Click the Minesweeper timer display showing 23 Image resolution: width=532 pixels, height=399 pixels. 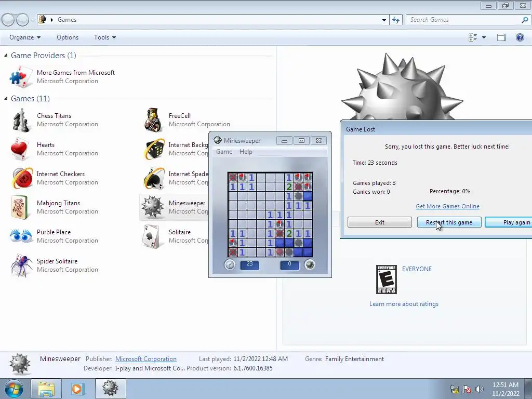click(250, 264)
